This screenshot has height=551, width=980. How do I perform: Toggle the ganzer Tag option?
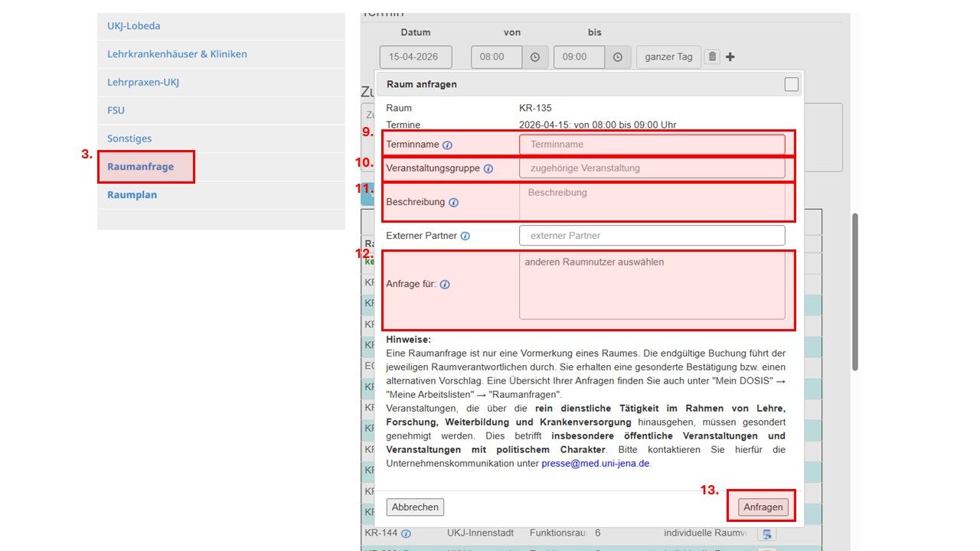(668, 57)
